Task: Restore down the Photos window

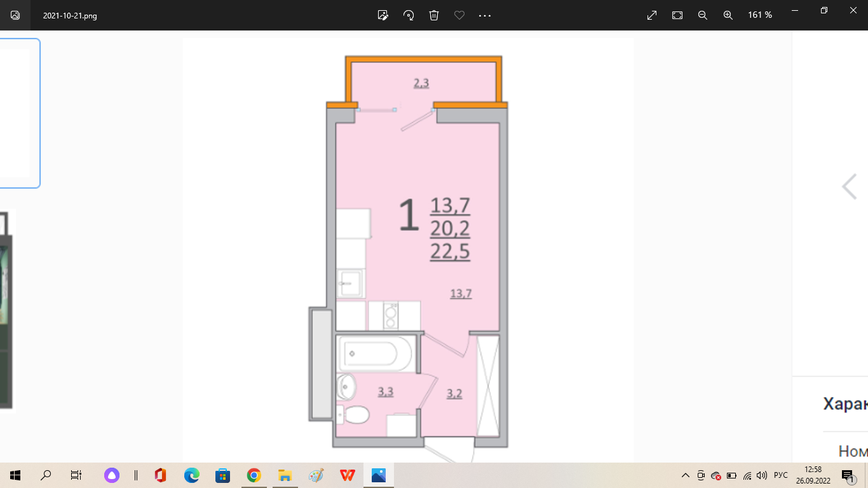Action: pyautogui.click(x=824, y=10)
